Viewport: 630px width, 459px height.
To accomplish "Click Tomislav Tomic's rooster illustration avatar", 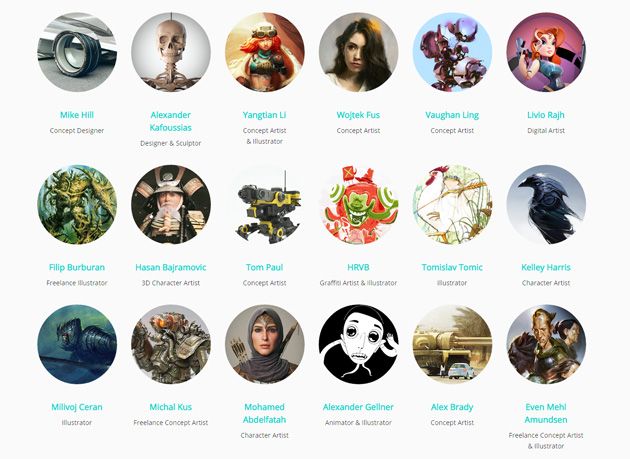I will (x=452, y=205).
